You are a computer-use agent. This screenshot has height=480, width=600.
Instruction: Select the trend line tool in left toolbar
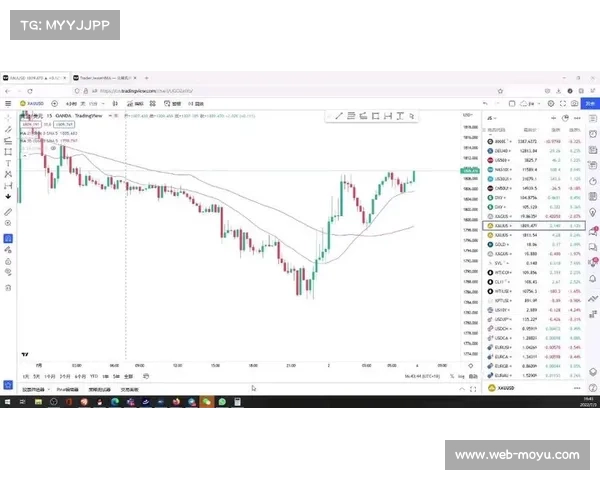tap(8, 129)
